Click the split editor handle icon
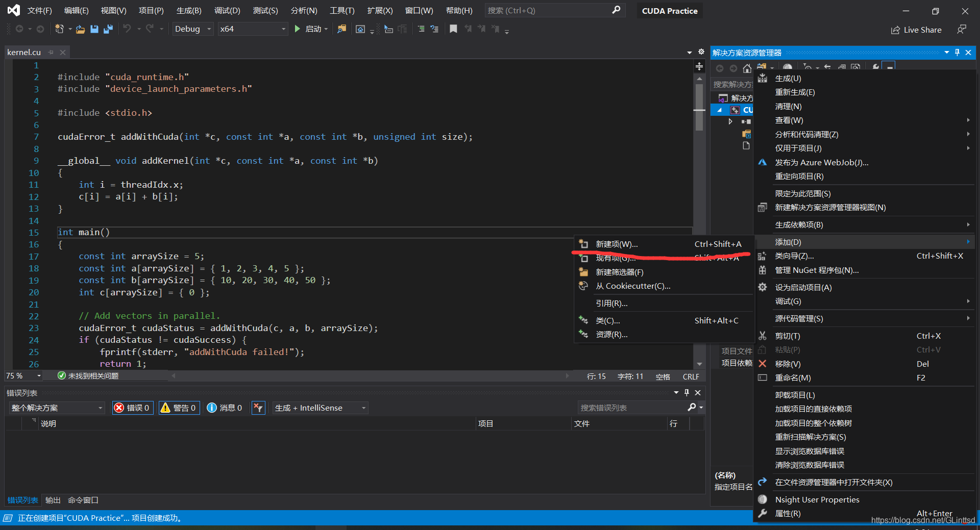The image size is (980, 530). (699, 66)
